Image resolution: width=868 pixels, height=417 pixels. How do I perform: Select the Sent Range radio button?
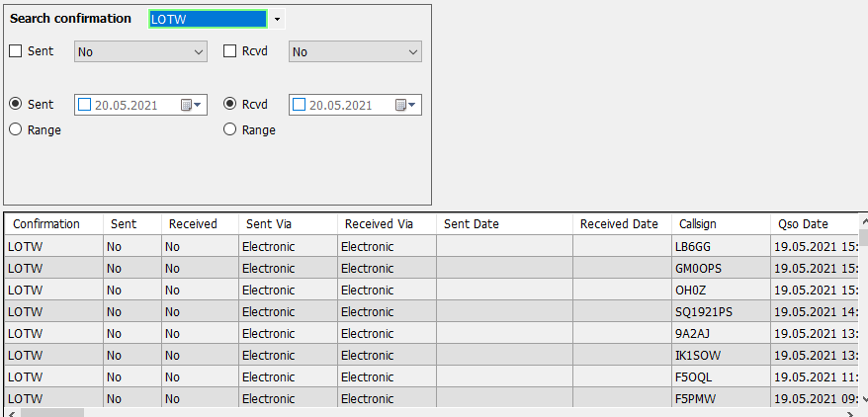pyautogui.click(x=16, y=129)
